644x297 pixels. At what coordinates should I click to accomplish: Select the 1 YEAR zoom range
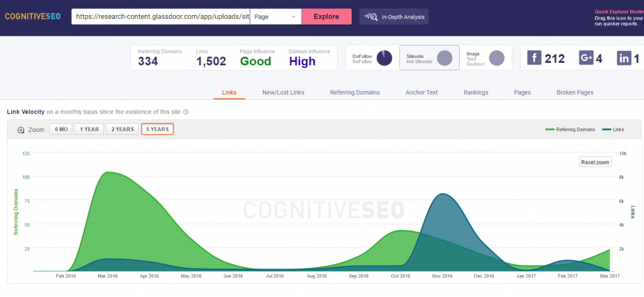(88, 129)
